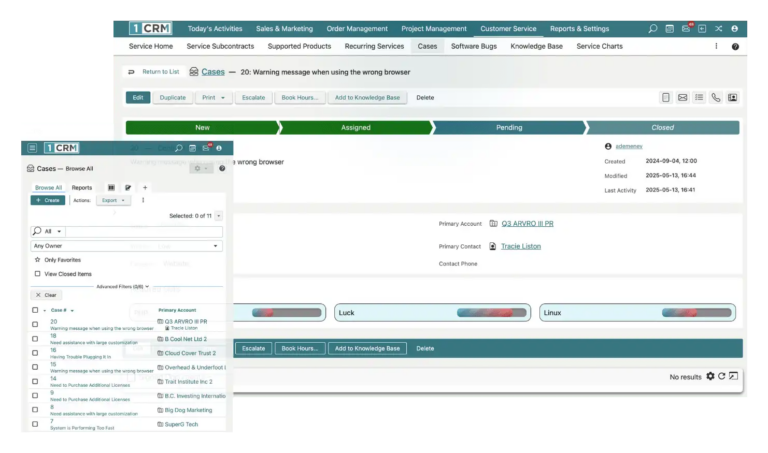Select checkbox for case 18

tap(35, 339)
